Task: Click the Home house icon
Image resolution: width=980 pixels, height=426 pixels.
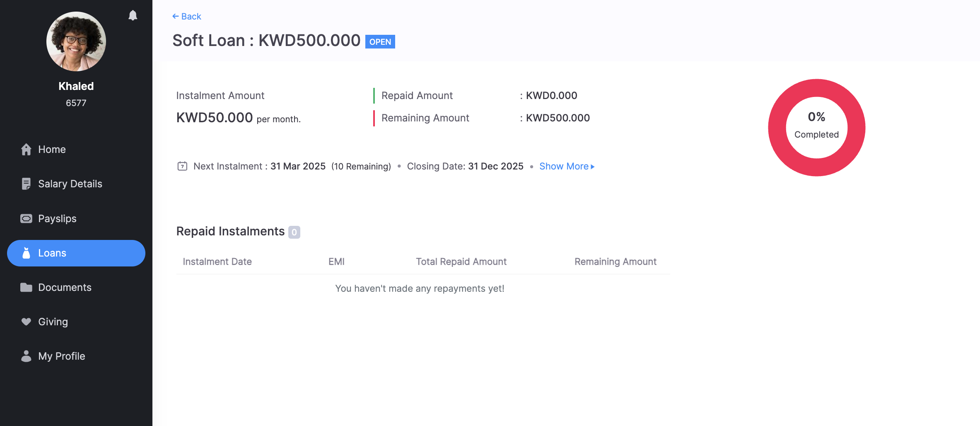Action: 26,149
